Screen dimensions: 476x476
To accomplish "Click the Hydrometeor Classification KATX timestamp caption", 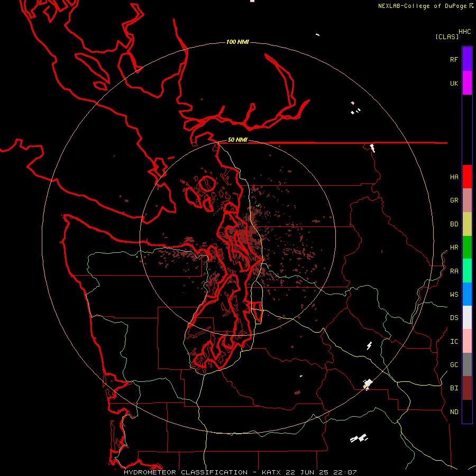I will point(240,472).
